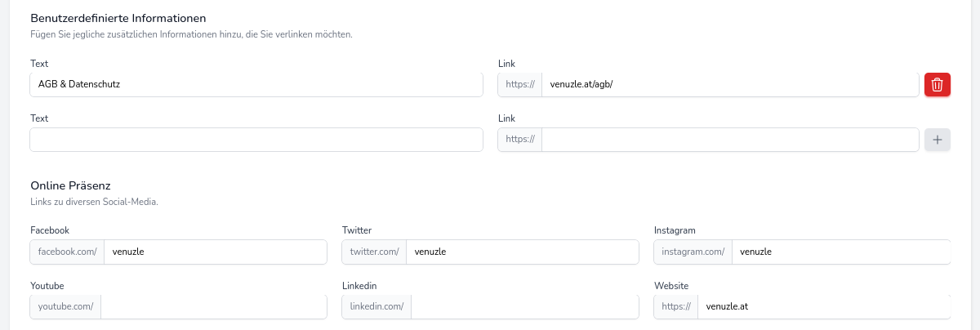Edit the Instagram username field
Screen dimensions: 980x330
840,252
